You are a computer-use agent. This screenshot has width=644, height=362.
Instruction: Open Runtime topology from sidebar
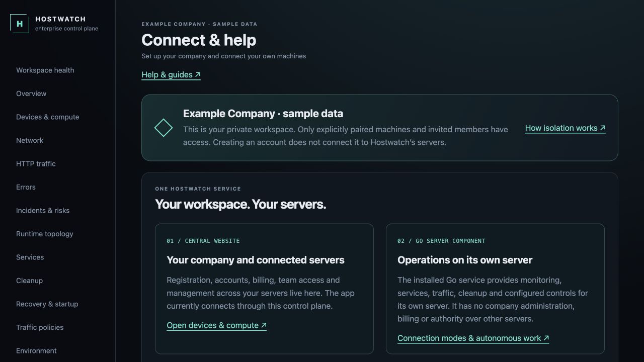pyautogui.click(x=45, y=234)
